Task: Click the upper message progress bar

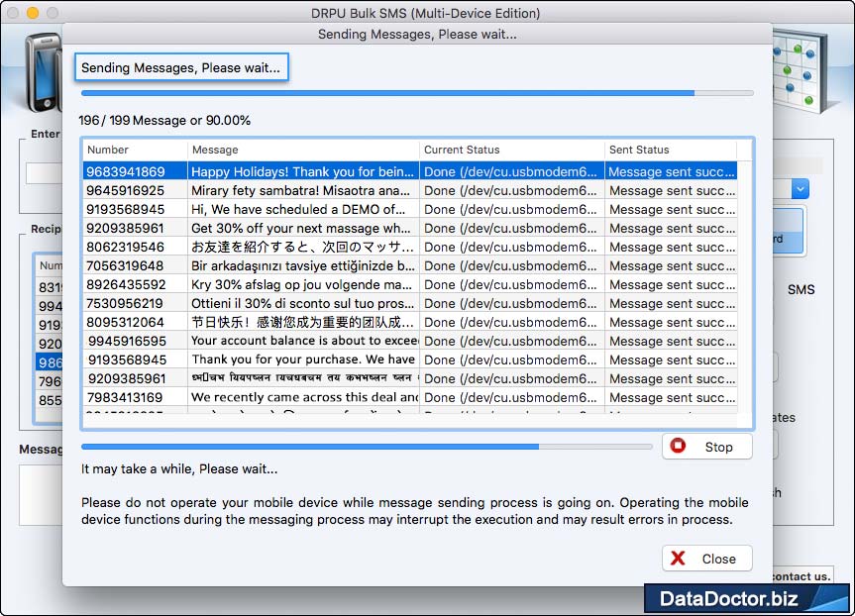Action: (x=417, y=93)
